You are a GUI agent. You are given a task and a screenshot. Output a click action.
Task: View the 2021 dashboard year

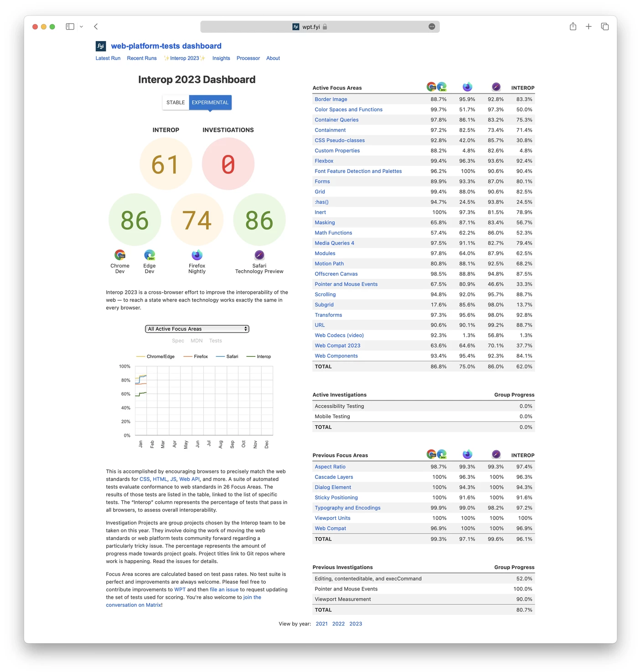click(322, 624)
